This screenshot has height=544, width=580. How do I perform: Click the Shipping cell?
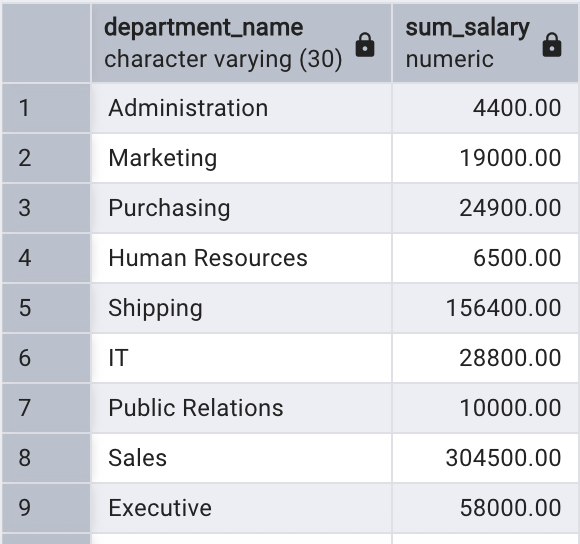[241, 308]
